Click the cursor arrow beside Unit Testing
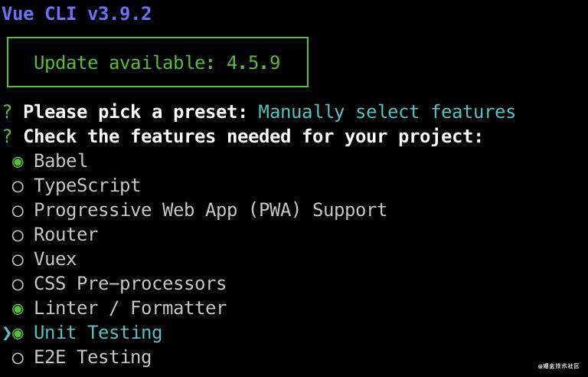Screen dimensions: 588x377 click(7, 333)
